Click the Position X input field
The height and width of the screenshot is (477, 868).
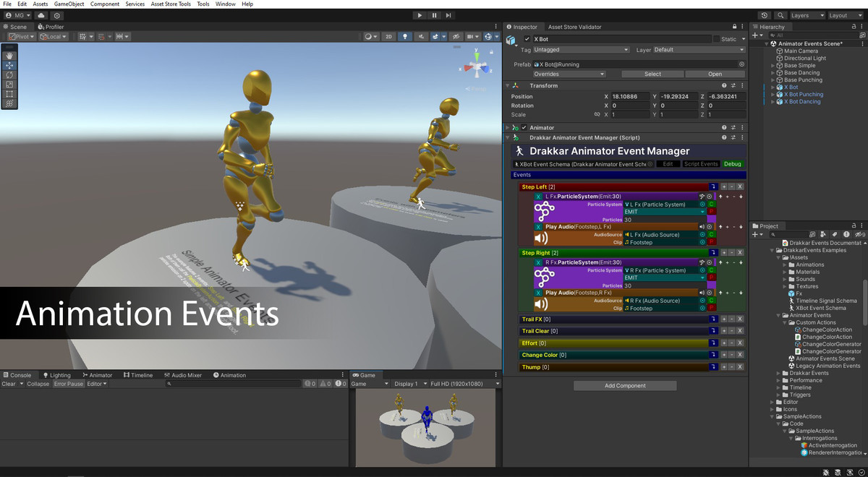(631, 96)
